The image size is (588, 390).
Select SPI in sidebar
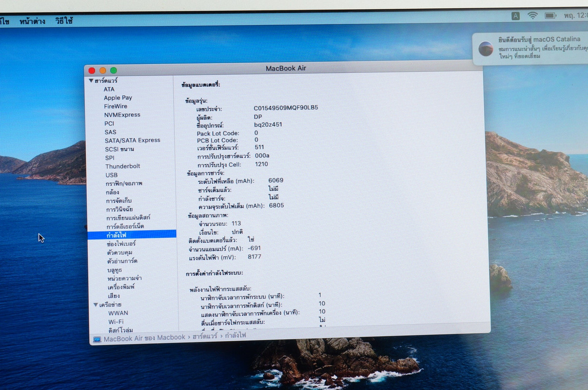[x=110, y=158]
